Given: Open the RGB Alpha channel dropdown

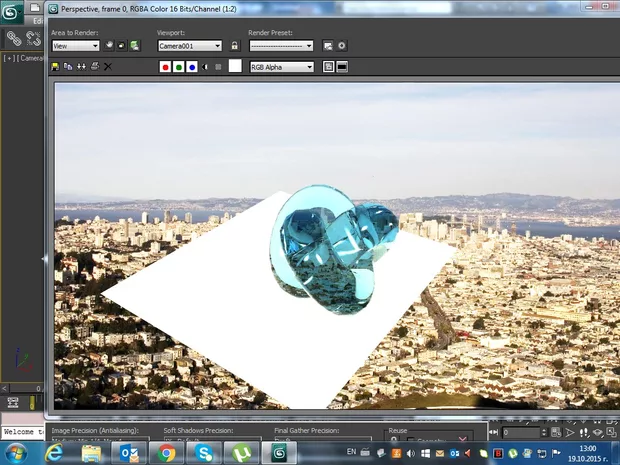Looking at the screenshot, I should point(281,67).
